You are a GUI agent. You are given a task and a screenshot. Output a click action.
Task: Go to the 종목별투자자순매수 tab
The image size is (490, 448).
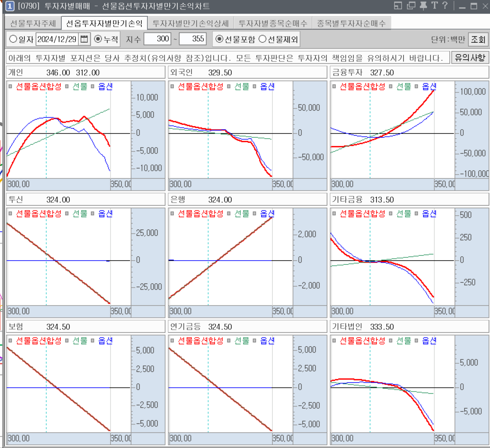pyautogui.click(x=351, y=23)
